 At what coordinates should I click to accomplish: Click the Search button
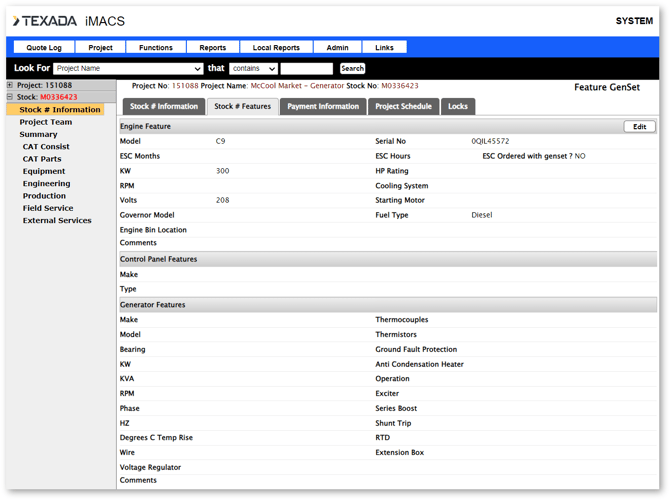tap(353, 68)
